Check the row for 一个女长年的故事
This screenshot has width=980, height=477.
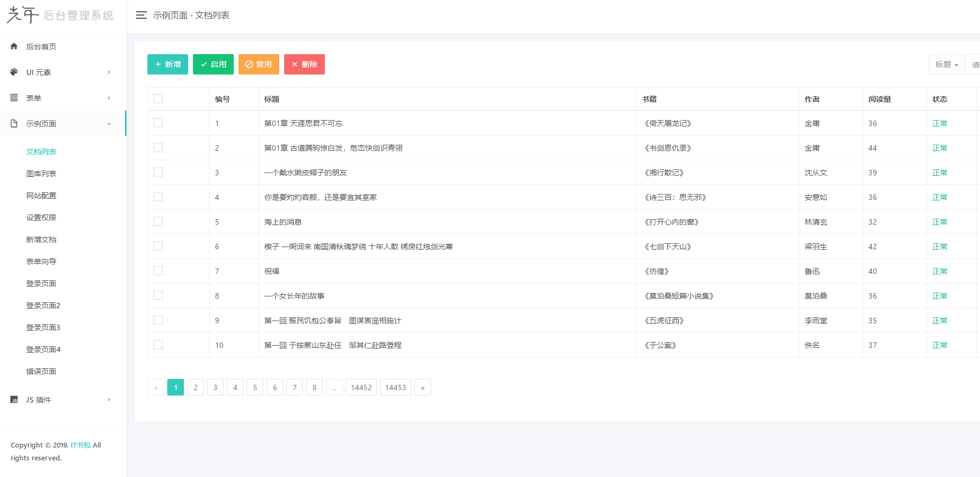pos(158,295)
